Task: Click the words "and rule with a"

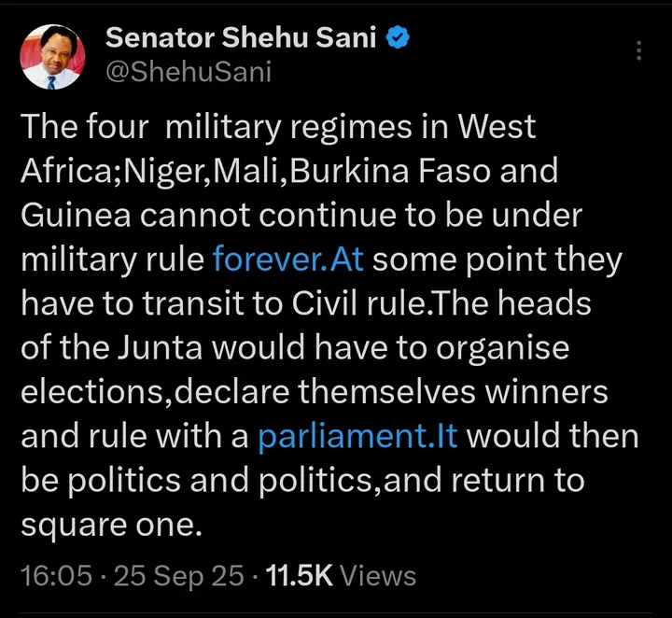Action: [133, 436]
